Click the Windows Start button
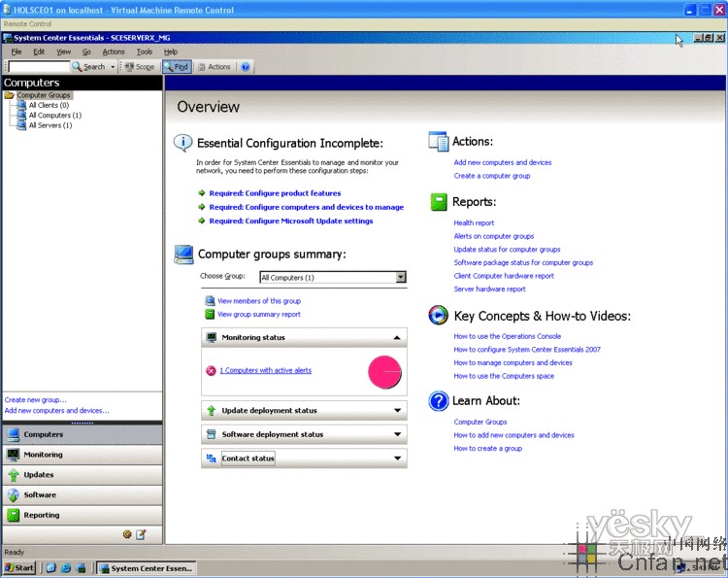This screenshot has height=578, width=728. coord(19,568)
